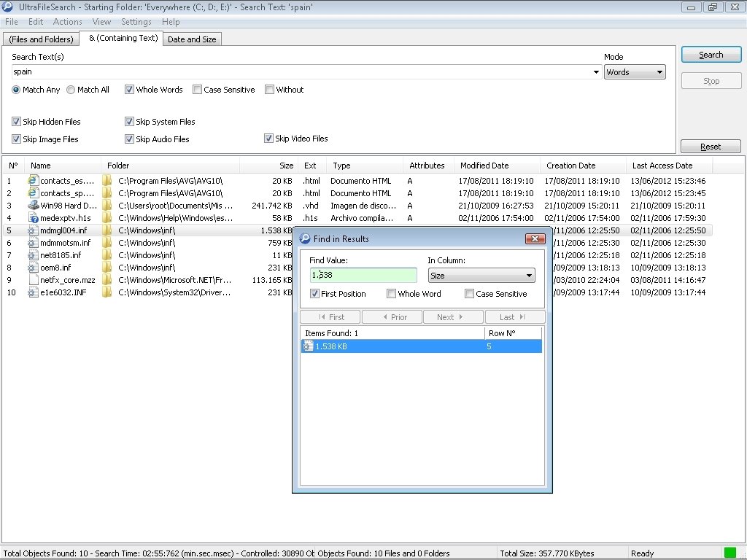This screenshot has width=747, height=560.
Task: Click the UltraFileSearch app icon in title bar
Action: pos(7,7)
